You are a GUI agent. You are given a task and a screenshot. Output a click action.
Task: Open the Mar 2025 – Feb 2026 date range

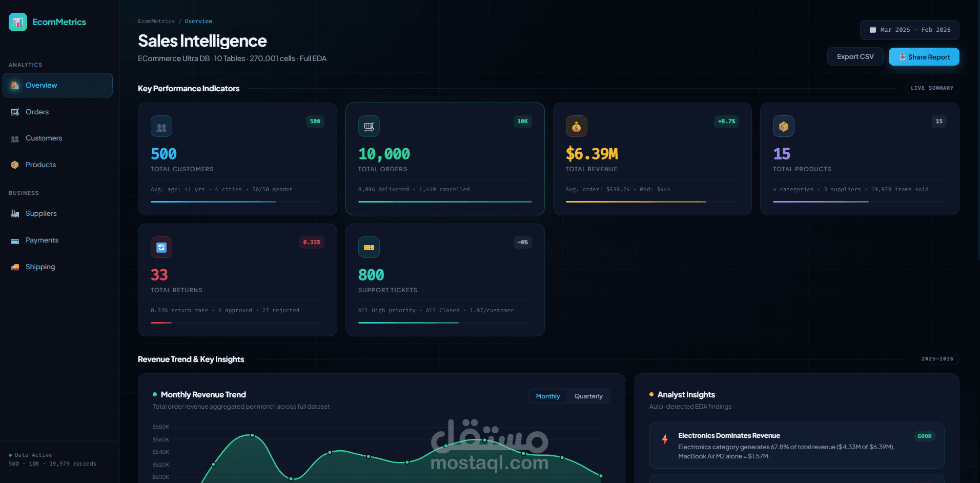910,30
